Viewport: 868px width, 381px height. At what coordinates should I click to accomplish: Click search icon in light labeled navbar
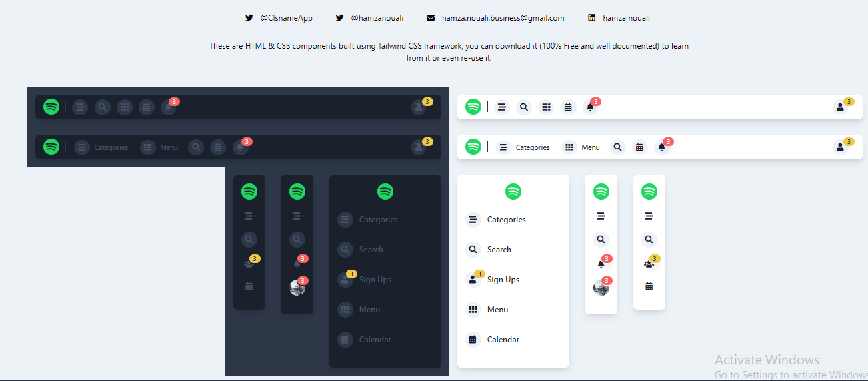(618, 147)
